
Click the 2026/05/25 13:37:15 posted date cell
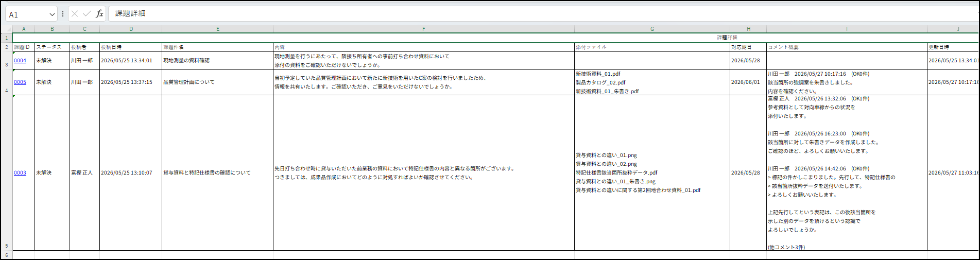131,82
